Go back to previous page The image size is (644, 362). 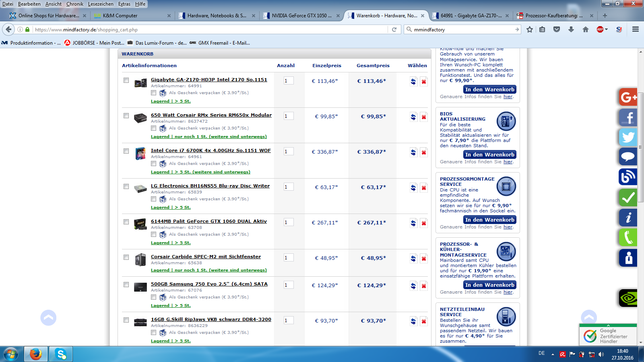(x=8, y=29)
